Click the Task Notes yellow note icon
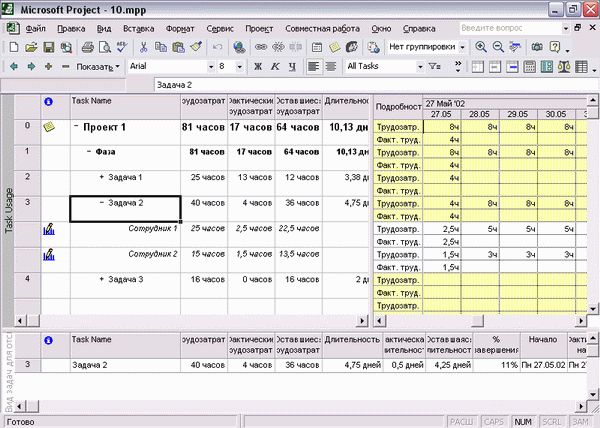The height and width of the screenshot is (428, 600). pyautogui.click(x=334, y=47)
